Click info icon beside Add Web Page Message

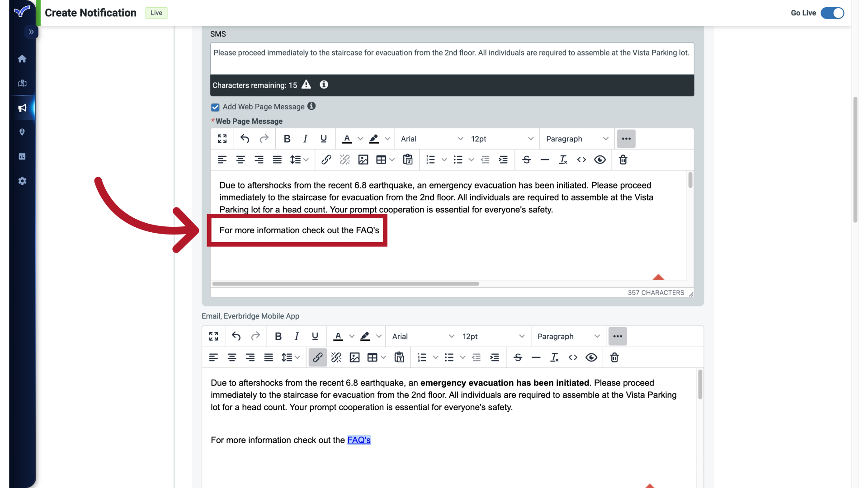311,106
